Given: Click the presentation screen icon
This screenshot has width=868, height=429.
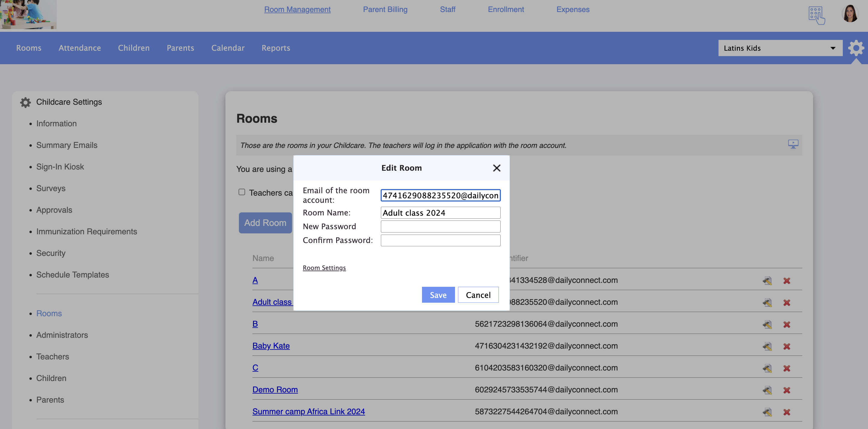Looking at the screenshot, I should tap(793, 145).
